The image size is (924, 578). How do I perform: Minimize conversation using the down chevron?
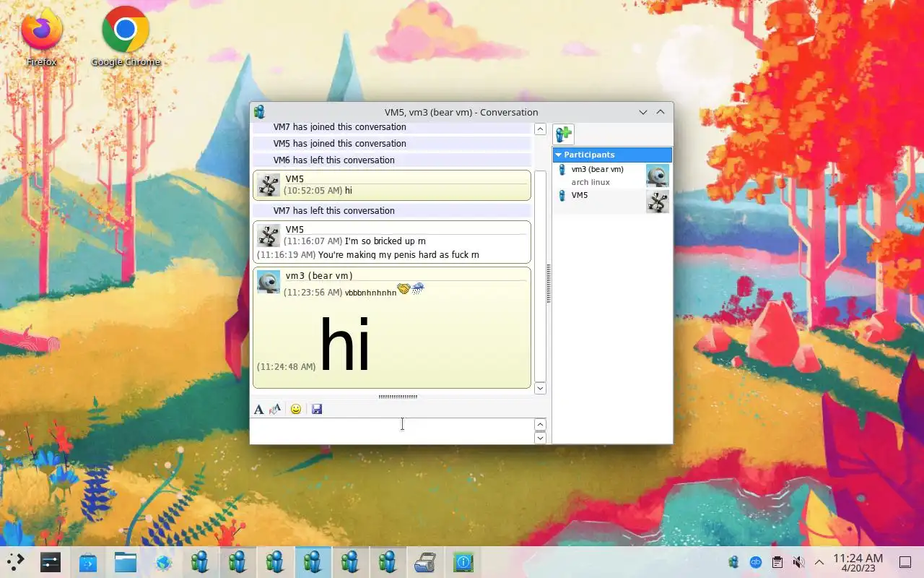(643, 112)
